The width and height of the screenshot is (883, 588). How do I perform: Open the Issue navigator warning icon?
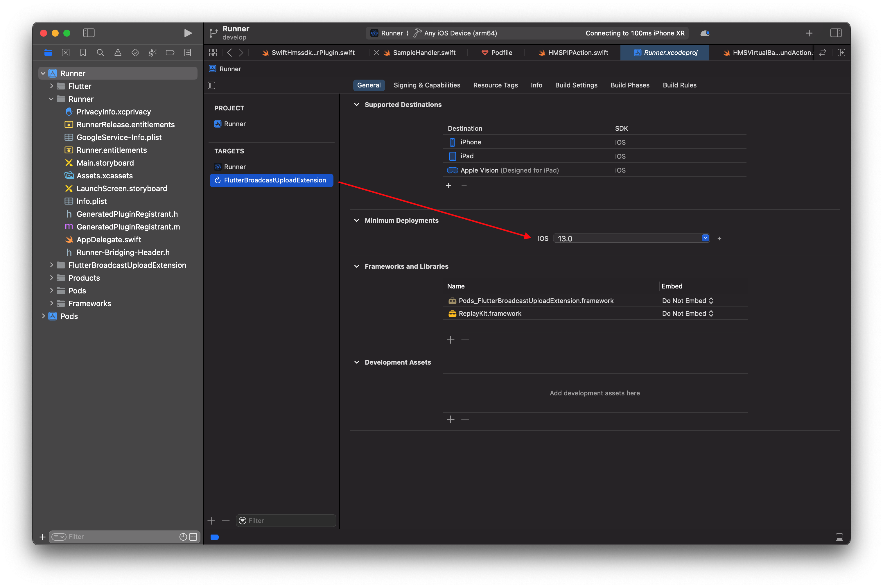point(118,53)
